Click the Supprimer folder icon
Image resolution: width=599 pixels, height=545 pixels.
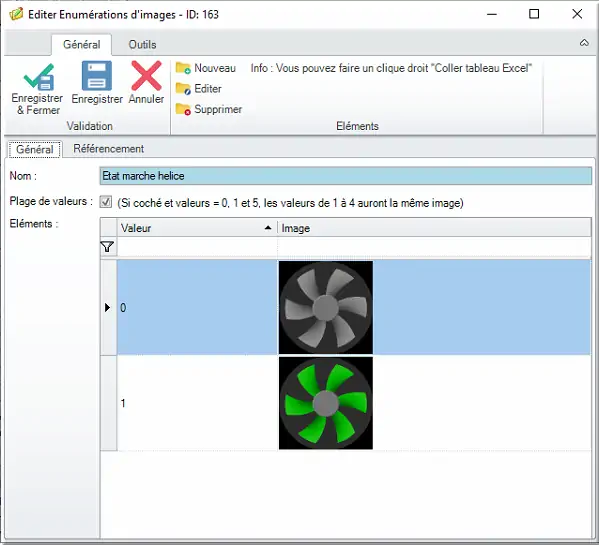(183, 109)
